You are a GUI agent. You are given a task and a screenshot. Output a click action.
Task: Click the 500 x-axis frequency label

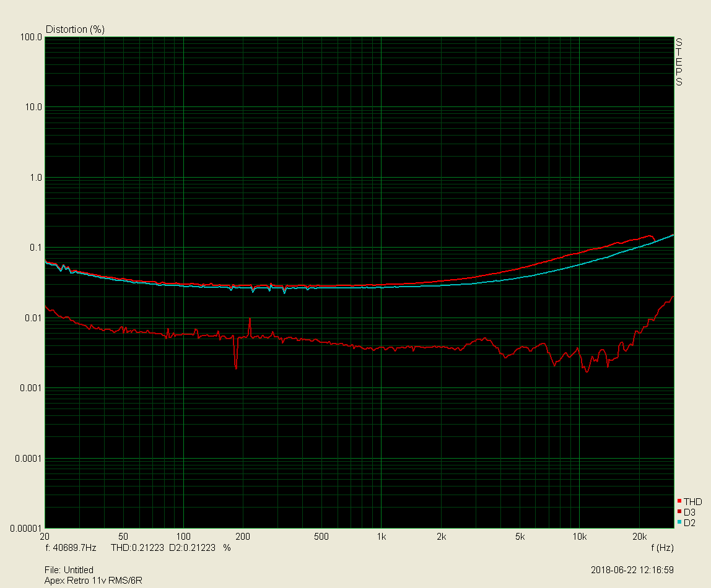(321, 537)
